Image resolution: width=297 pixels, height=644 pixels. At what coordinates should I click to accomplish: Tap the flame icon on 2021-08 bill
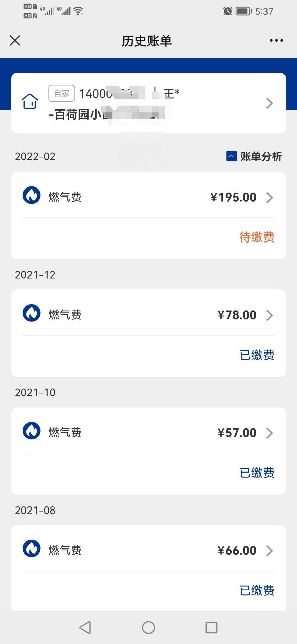click(x=32, y=548)
